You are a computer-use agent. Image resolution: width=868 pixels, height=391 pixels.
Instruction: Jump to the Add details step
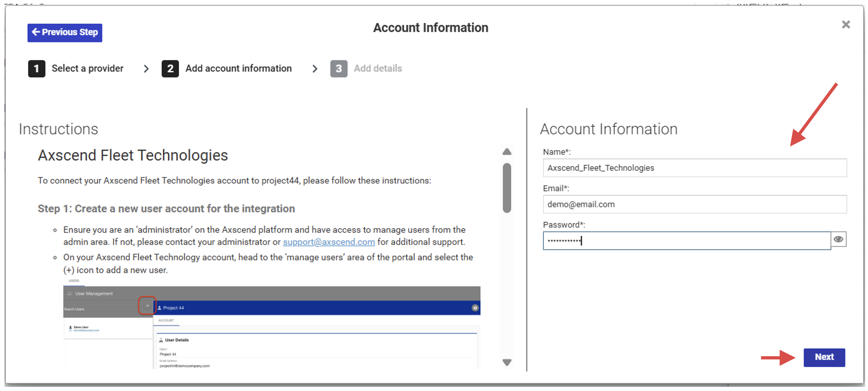click(378, 68)
